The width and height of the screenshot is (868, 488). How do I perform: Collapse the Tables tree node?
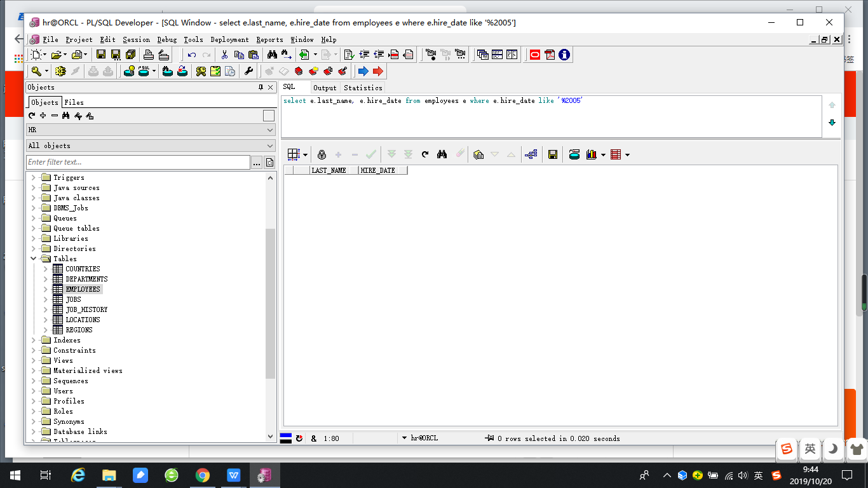34,259
